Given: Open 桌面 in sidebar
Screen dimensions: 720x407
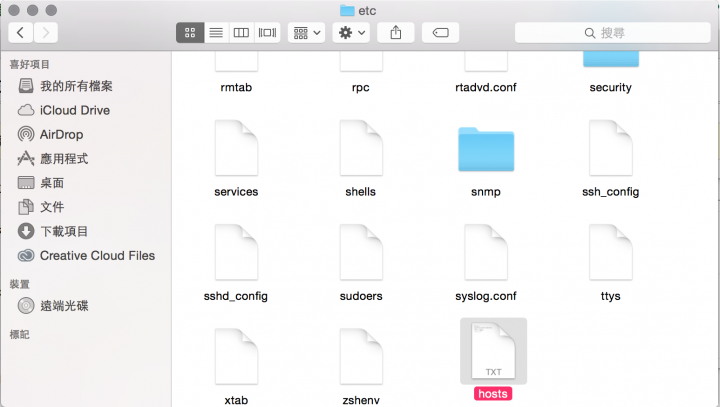Looking at the screenshot, I should (86, 183).
